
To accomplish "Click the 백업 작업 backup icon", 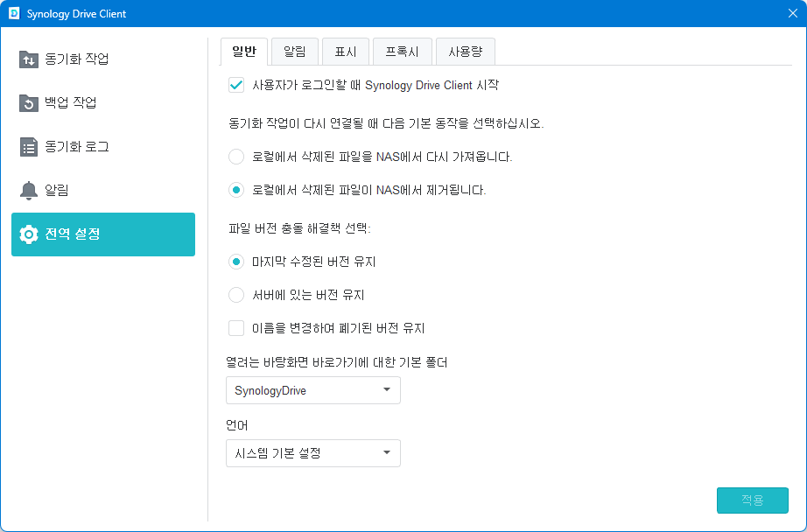I will click(x=29, y=103).
